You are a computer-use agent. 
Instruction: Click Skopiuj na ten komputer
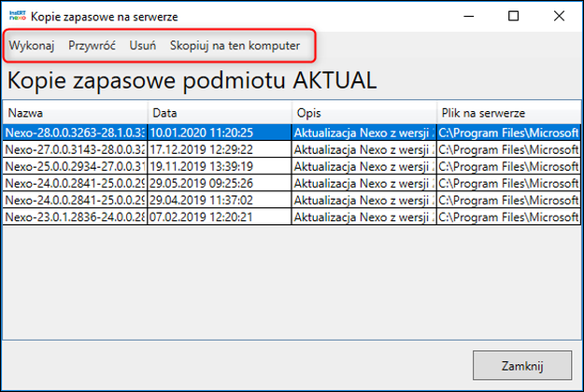point(235,46)
